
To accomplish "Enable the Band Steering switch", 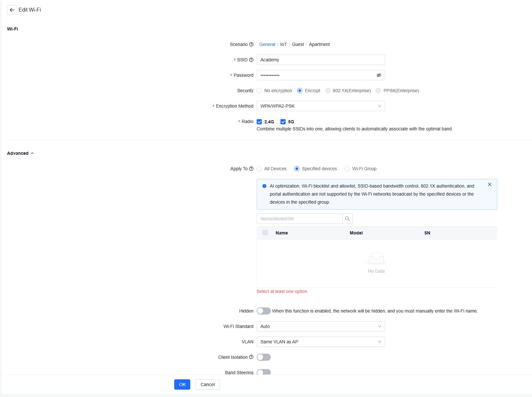I will point(264,372).
